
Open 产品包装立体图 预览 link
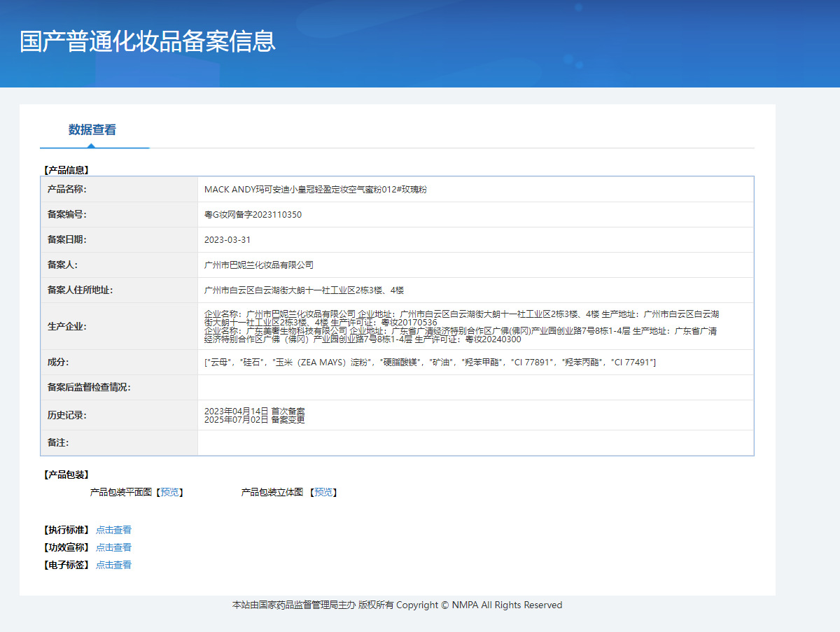pyautogui.click(x=323, y=493)
